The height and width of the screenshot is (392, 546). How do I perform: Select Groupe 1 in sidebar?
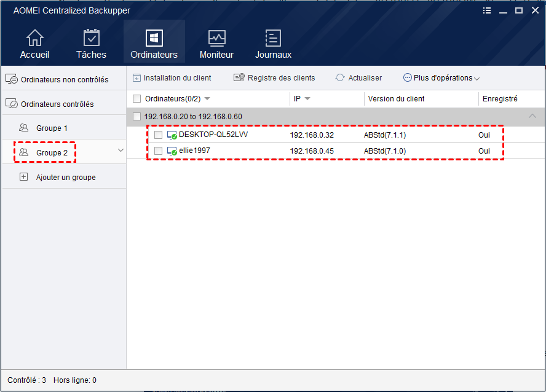coord(64,128)
